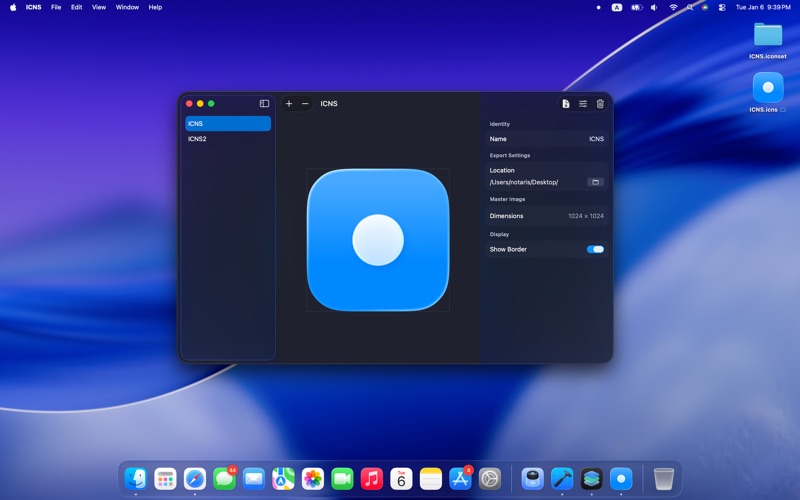Screen dimensions: 800x500
Task: Select ICNS in the sidebar list
Action: pos(228,123)
